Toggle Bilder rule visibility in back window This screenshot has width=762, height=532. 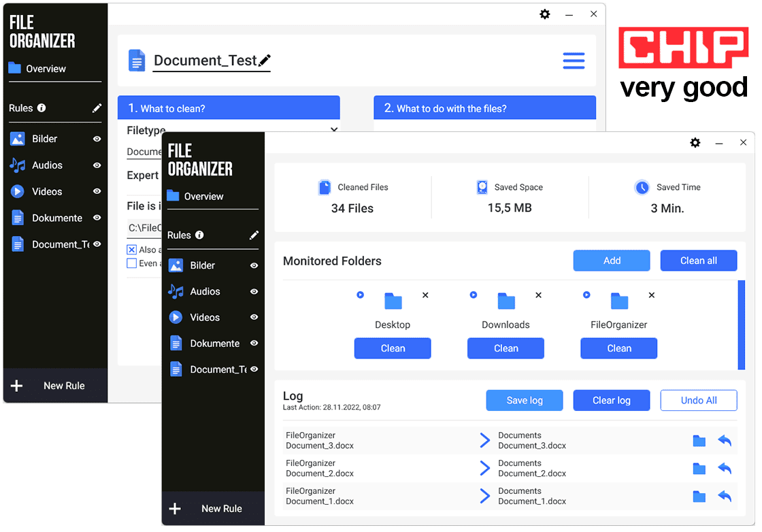tap(97, 139)
